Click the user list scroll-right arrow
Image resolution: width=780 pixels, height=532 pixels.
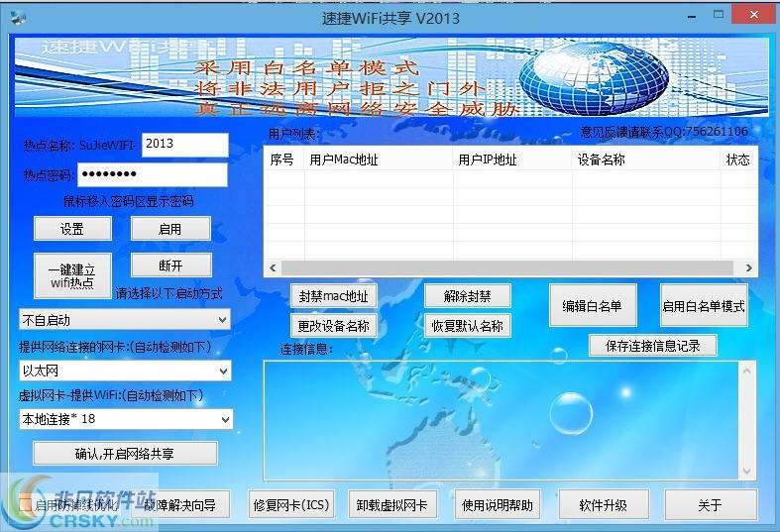[x=748, y=268]
